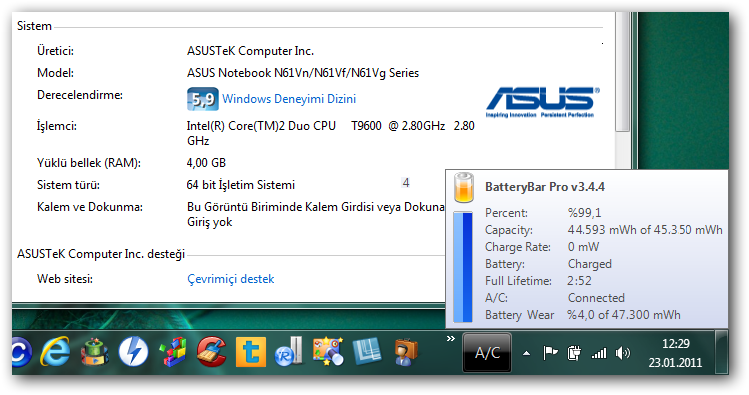Click the BatteryBar orange battery icon

point(464,188)
